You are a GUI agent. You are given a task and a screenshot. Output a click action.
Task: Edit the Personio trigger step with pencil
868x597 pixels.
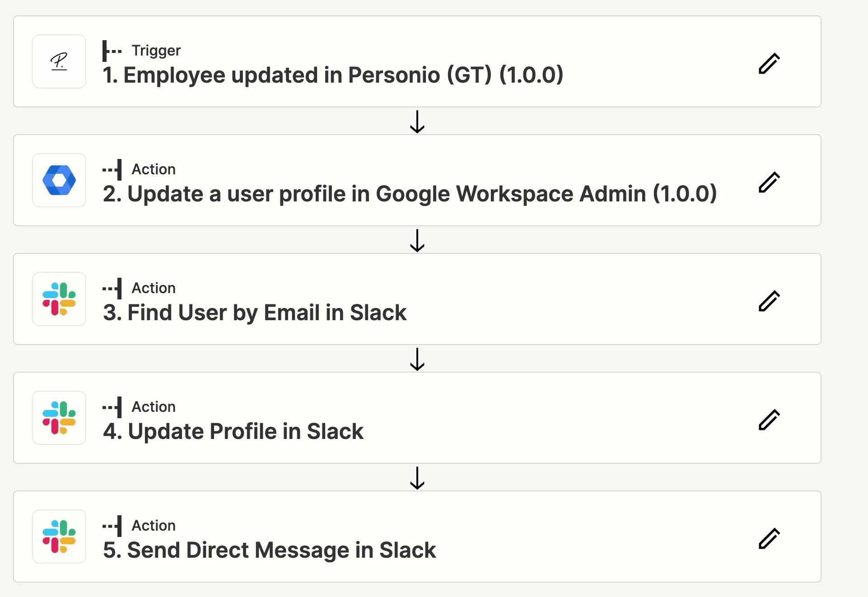pyautogui.click(x=769, y=63)
